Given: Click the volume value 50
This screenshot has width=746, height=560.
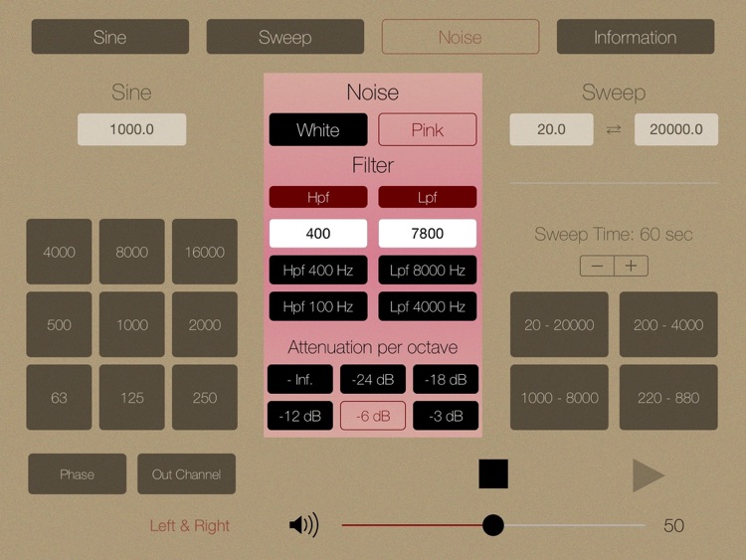Looking at the screenshot, I should (673, 526).
